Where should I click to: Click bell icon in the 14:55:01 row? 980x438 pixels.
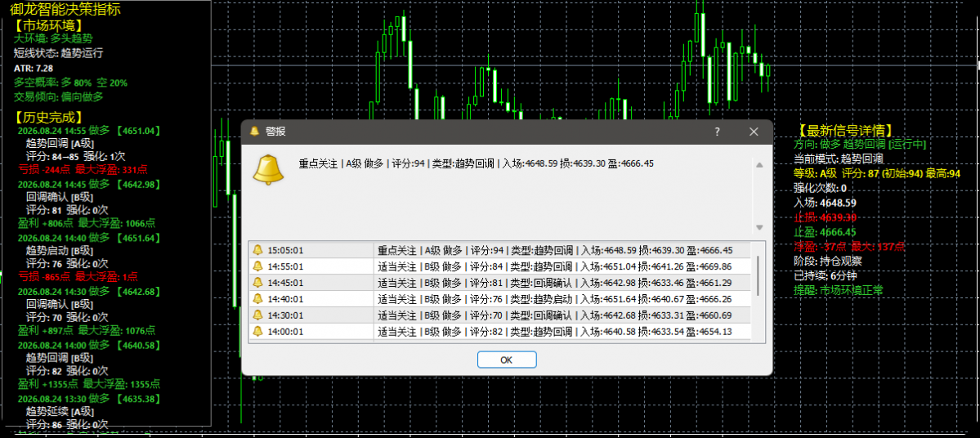click(x=257, y=266)
